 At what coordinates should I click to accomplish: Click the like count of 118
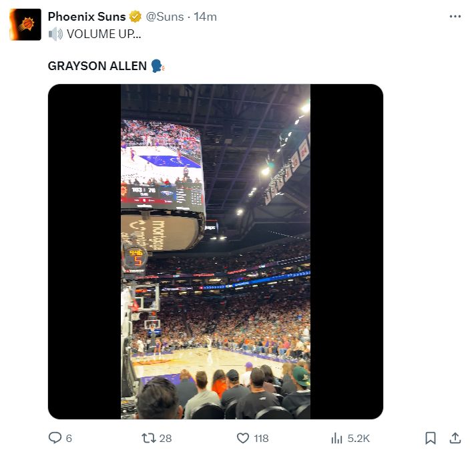[261, 438]
